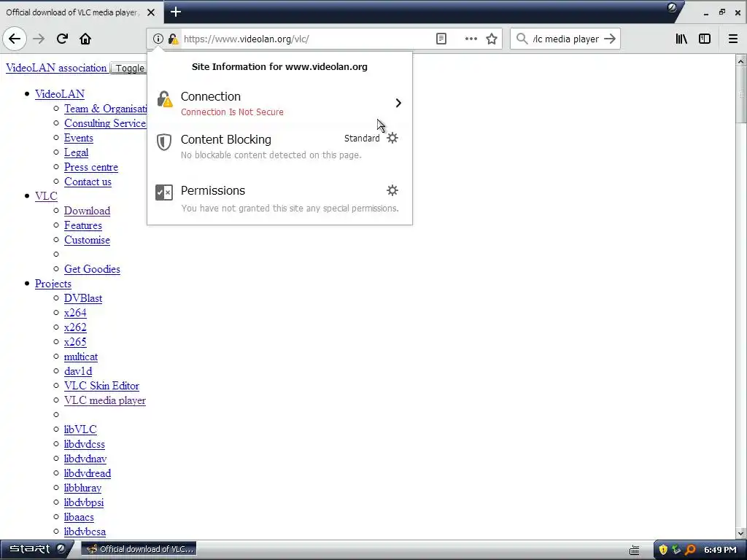The image size is (747, 560).
Task: Click the padlock warning icon in address bar
Action: click(174, 39)
